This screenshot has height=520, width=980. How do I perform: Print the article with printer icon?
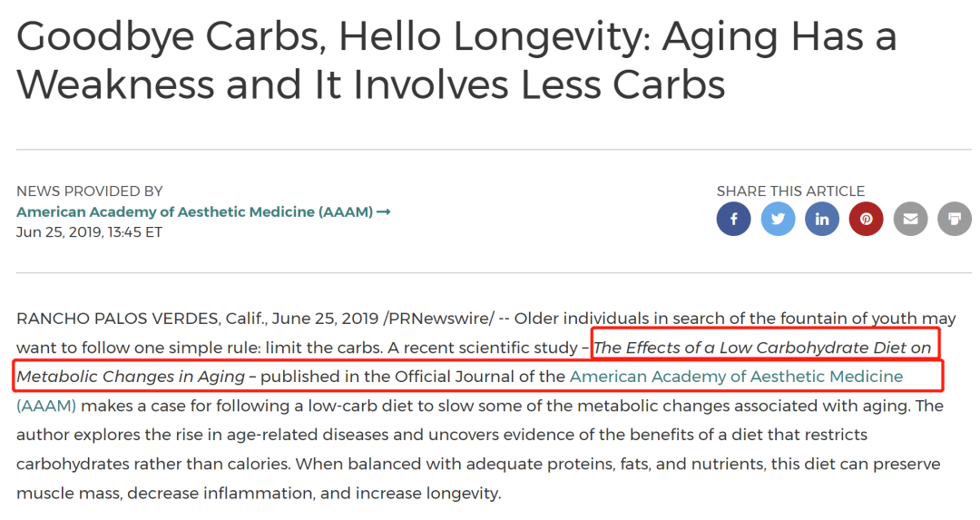click(x=955, y=219)
